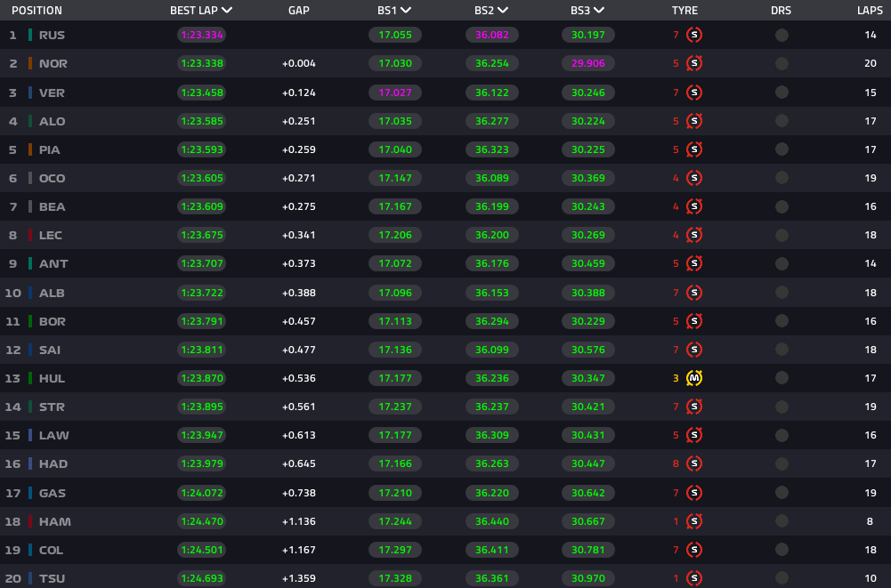Click the DRS indicator for HAM

point(782,521)
